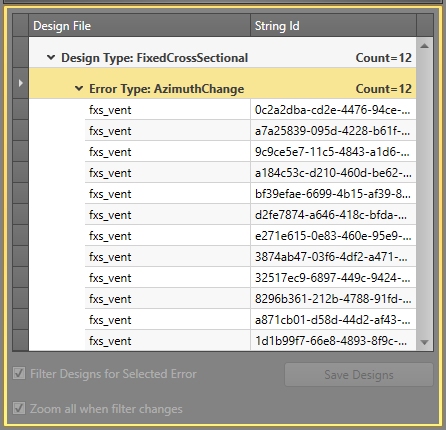Collapse the Design Type FixedCrossSectional group

click(51, 58)
